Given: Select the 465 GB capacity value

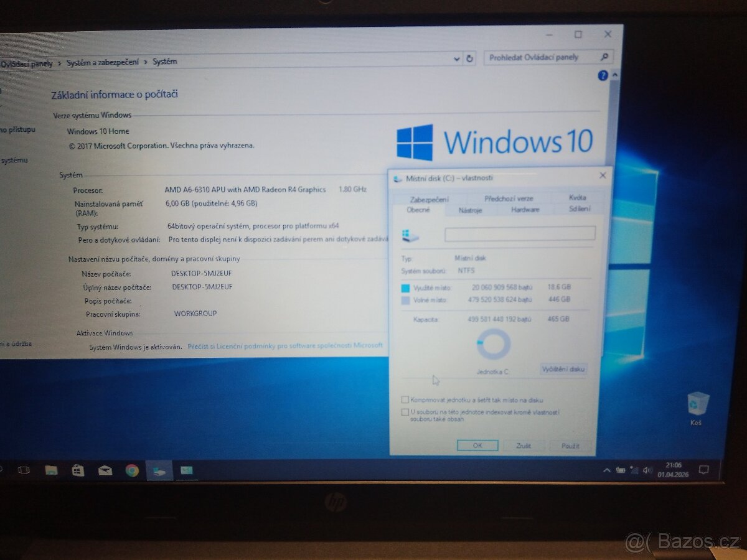Looking at the screenshot, I should [x=560, y=319].
